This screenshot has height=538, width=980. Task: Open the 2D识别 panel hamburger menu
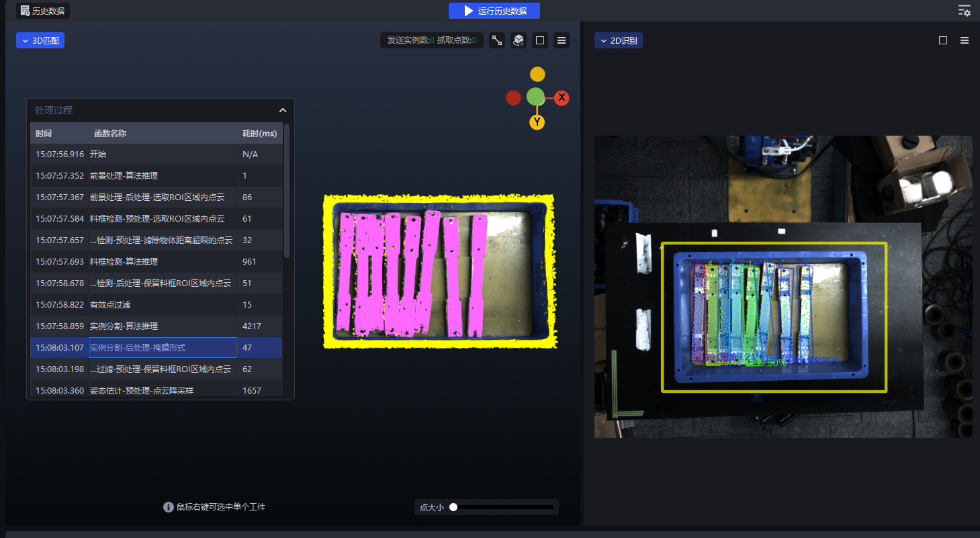(x=965, y=40)
